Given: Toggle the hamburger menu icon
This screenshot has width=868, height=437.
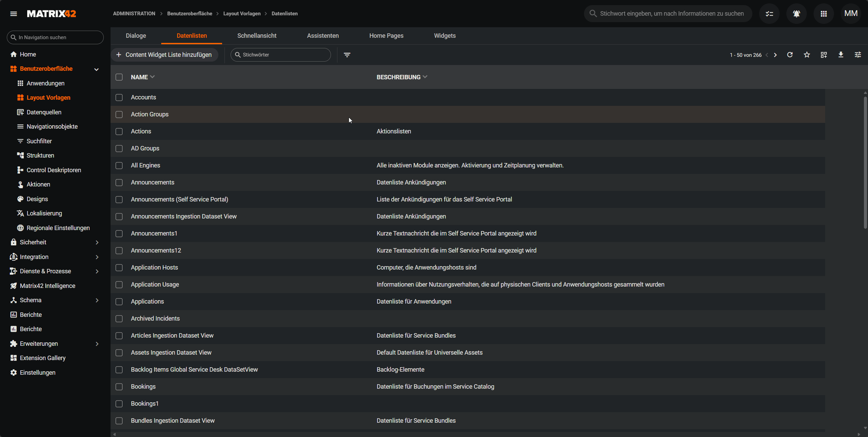Looking at the screenshot, I should [14, 14].
